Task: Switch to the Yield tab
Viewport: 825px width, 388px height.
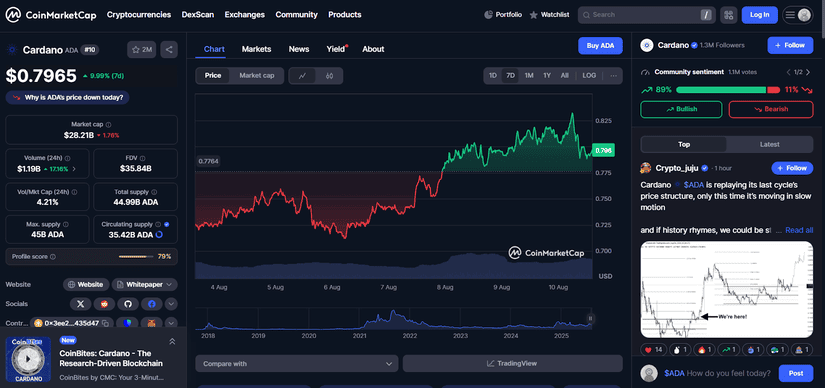Action: (x=336, y=49)
